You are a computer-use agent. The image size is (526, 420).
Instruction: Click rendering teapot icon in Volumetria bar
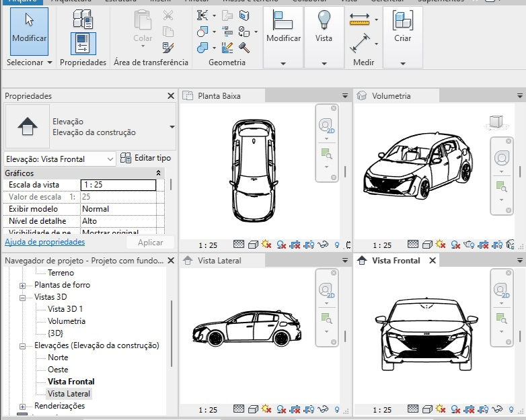click(469, 245)
